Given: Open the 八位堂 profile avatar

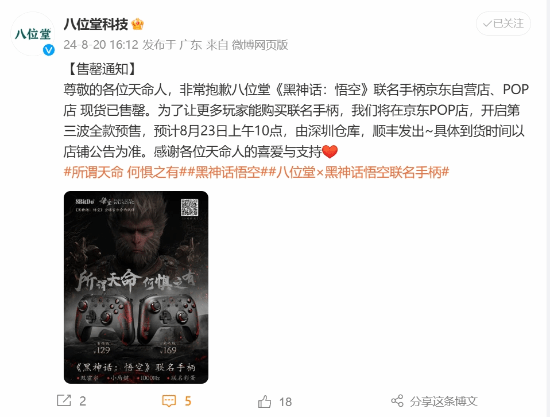Looking at the screenshot, I should click(x=33, y=34).
